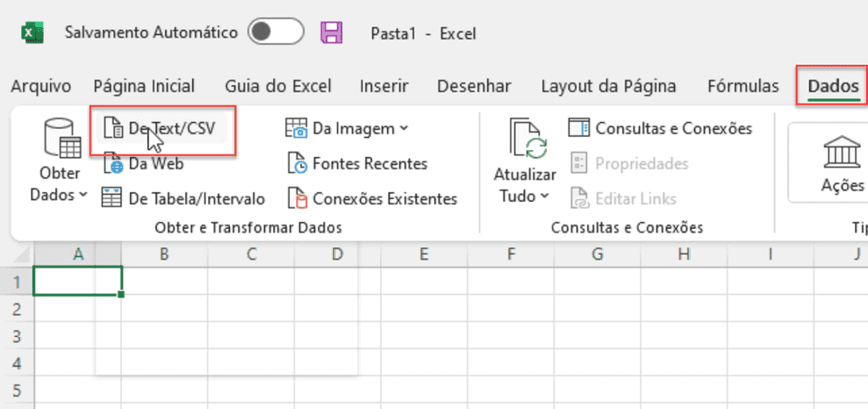Select column G header
This screenshot has width=868, height=409.
(x=598, y=255)
